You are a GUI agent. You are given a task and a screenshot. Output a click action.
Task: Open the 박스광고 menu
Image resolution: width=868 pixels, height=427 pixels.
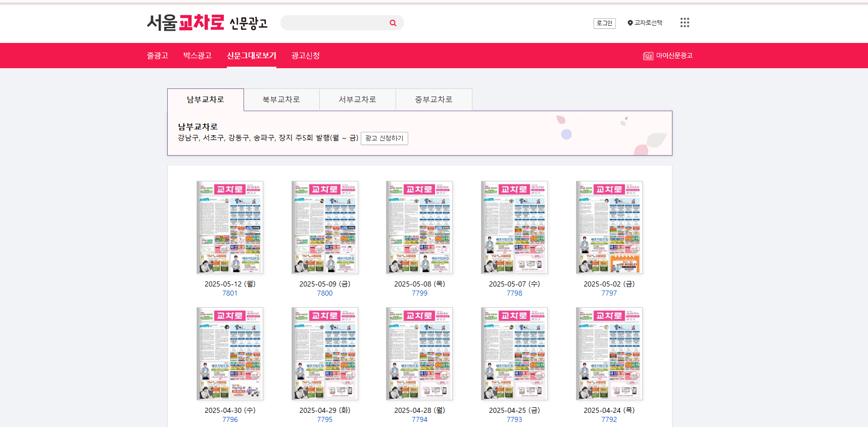pyautogui.click(x=198, y=56)
